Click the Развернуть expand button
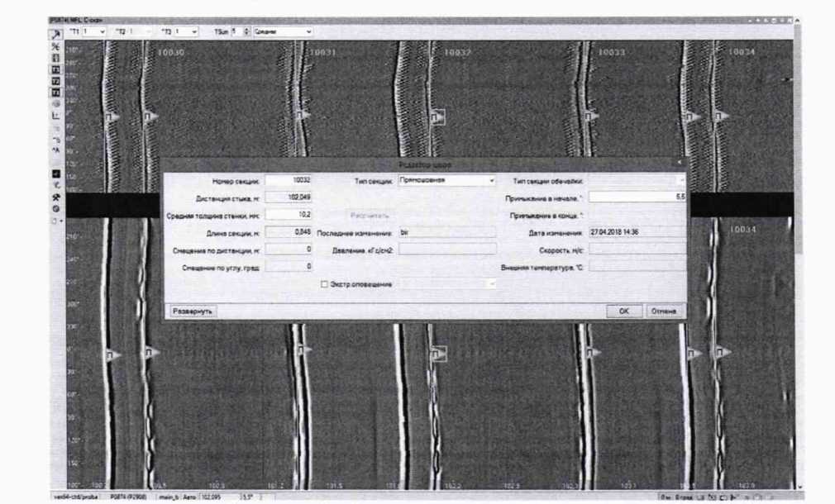The height and width of the screenshot is (504, 835). point(192,311)
